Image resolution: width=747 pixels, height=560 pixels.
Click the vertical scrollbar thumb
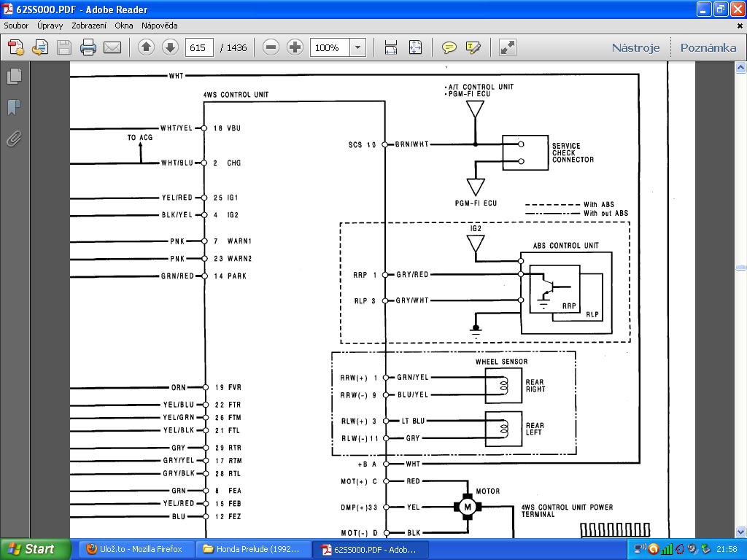pos(740,268)
